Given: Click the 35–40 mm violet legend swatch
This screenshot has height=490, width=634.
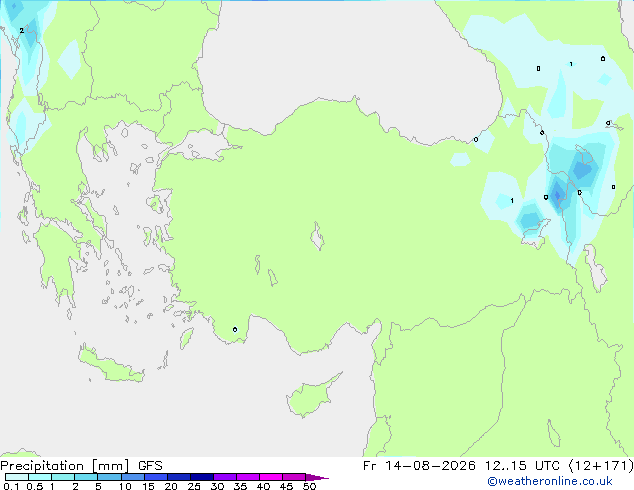Looking at the screenshot, I should coord(247,477).
